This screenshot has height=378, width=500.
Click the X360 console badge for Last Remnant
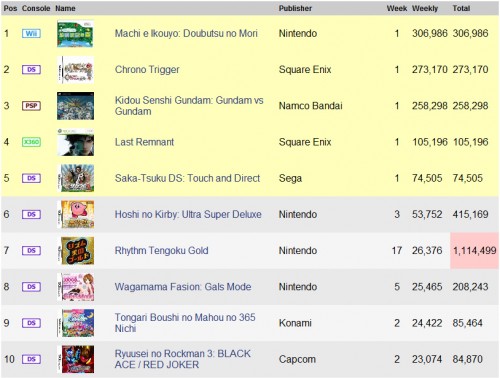point(31,142)
